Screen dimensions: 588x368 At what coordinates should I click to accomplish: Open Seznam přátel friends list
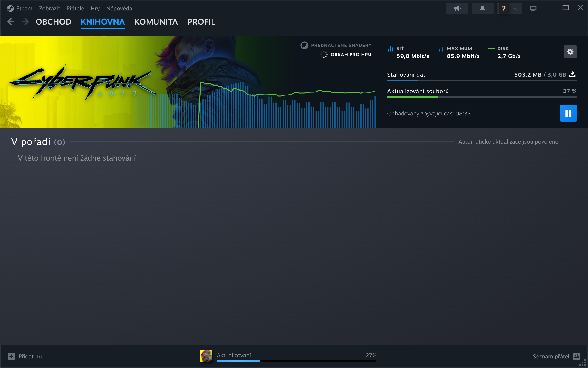pyautogui.click(x=551, y=356)
